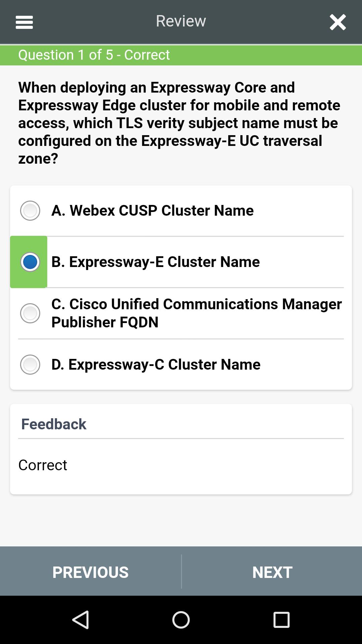Select radio button for Expressway-E Cluster Name
This screenshot has height=644, width=362.
coord(30,262)
